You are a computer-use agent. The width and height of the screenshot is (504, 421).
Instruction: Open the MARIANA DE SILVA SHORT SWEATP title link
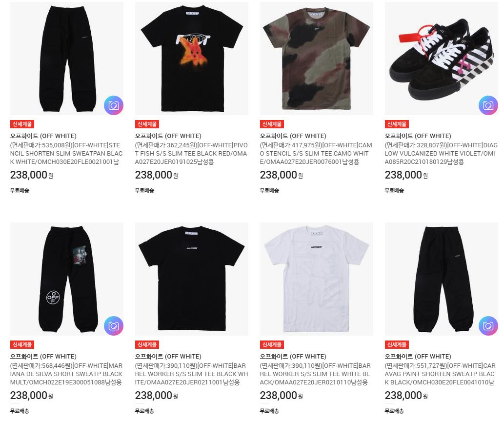click(x=66, y=374)
